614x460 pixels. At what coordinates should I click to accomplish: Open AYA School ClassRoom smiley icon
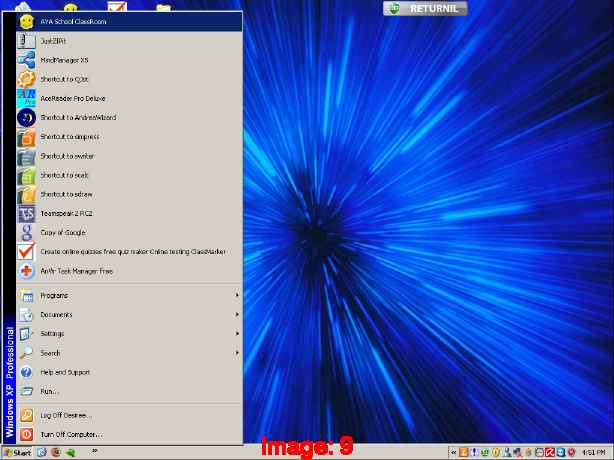[26, 22]
